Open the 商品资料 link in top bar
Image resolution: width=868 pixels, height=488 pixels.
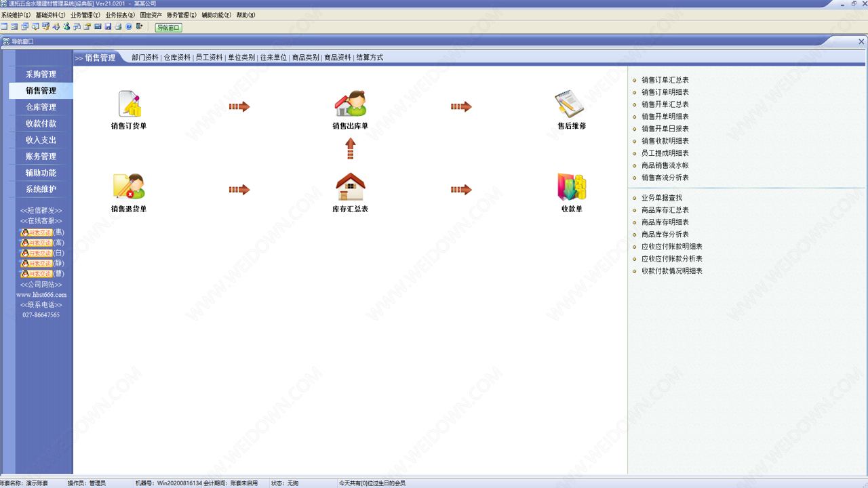(338, 58)
